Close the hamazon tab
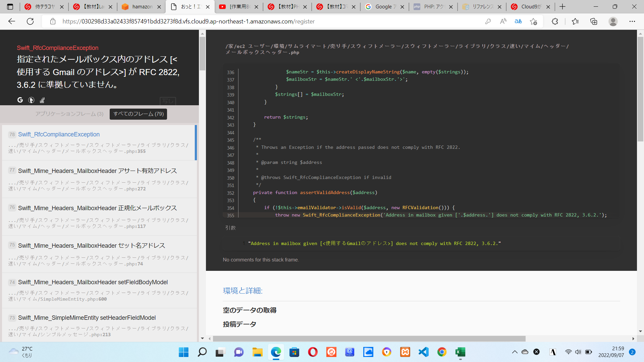The image size is (644, 362). (x=159, y=7)
